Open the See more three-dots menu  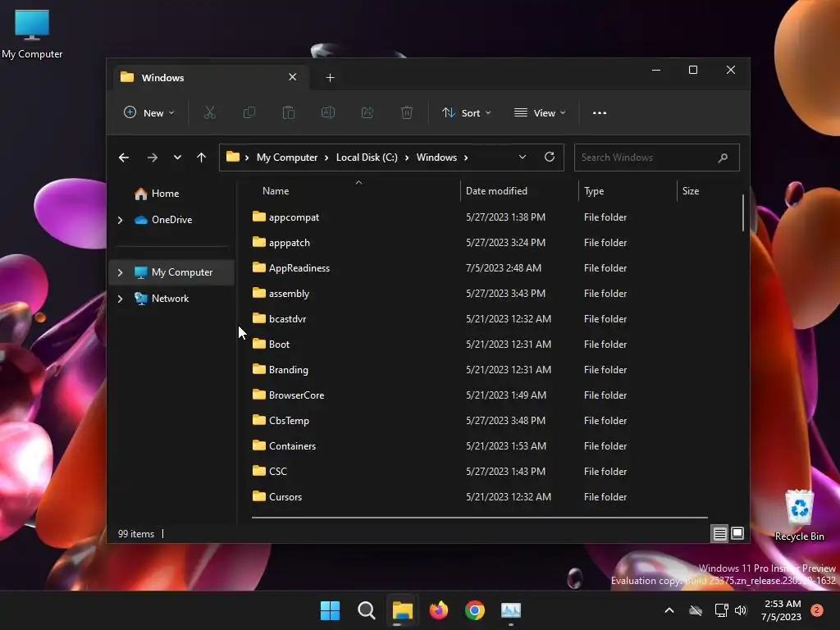(600, 113)
